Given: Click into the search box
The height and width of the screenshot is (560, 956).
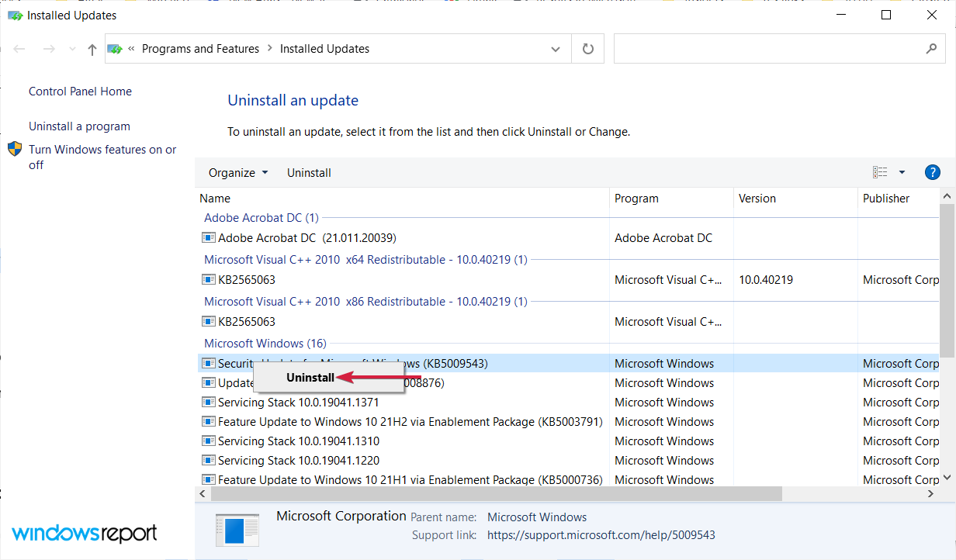Looking at the screenshot, I should [778, 49].
